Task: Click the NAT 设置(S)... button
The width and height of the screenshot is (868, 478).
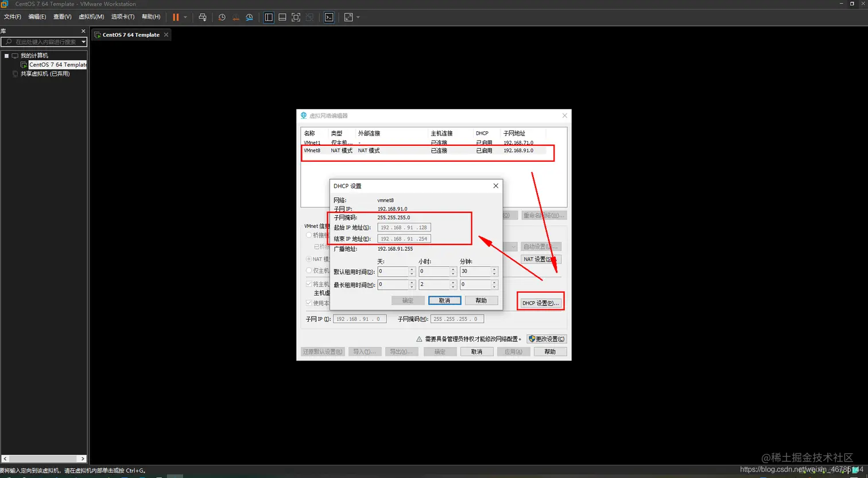Action: click(x=541, y=259)
